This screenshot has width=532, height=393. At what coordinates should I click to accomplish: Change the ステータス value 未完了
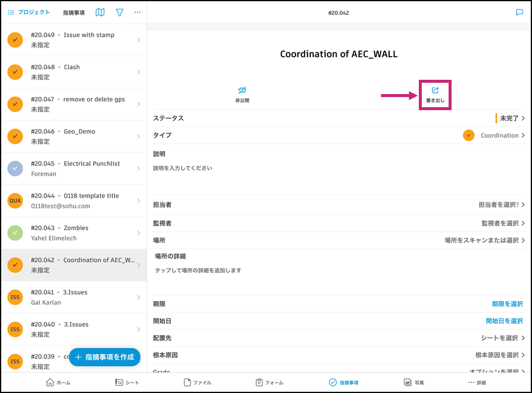[x=511, y=118]
